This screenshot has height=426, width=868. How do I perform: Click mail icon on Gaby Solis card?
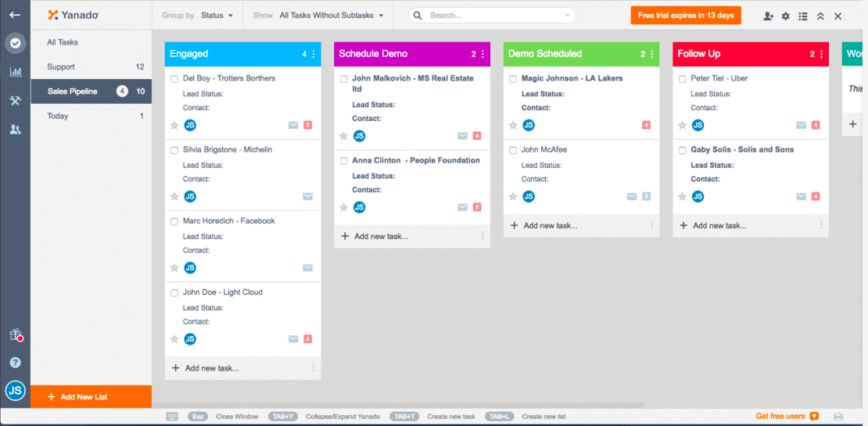(801, 196)
